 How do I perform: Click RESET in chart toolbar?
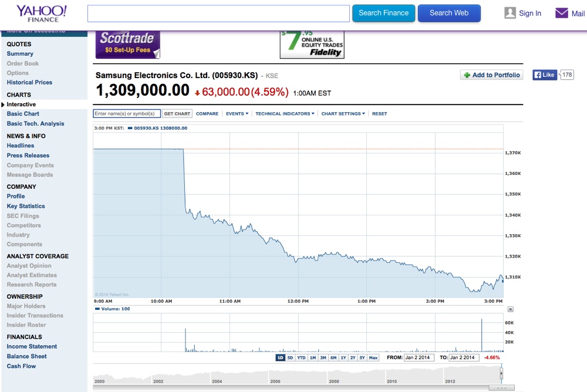[379, 113]
